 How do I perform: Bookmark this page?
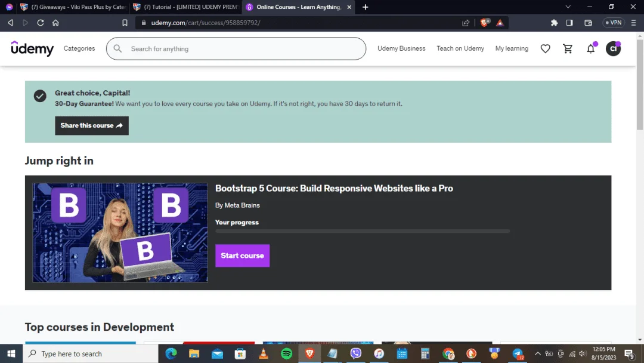pyautogui.click(x=125, y=23)
